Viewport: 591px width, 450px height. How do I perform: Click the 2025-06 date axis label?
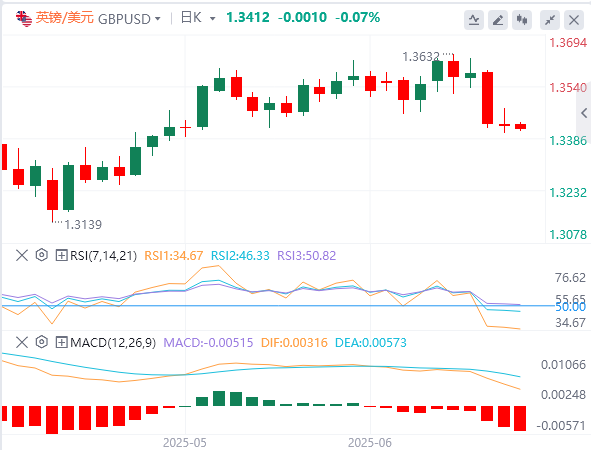(x=370, y=442)
